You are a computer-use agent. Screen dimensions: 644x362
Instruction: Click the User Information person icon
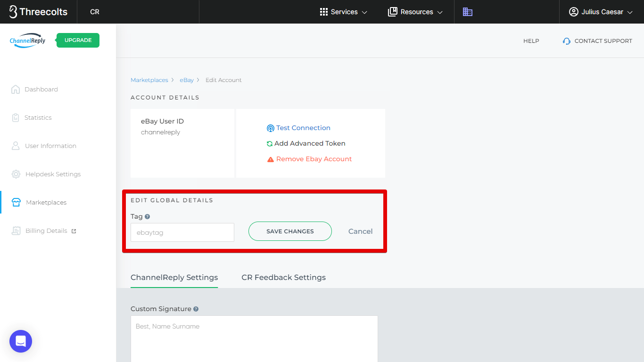[x=16, y=146]
